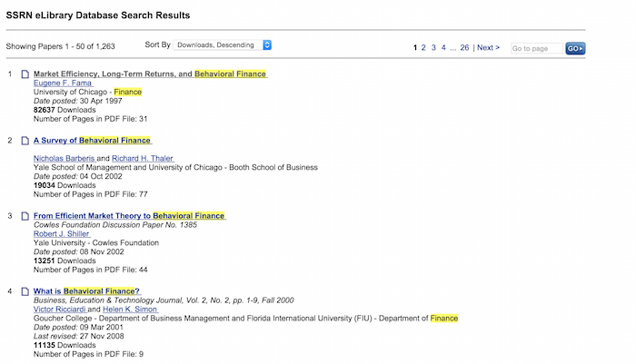The image size is (636, 364).
Task: Click the 'Sort By' label
Action: 157,44
